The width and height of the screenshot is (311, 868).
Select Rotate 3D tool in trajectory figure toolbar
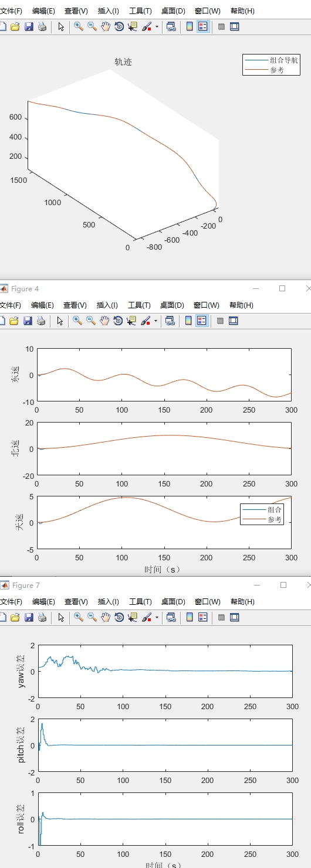pyautogui.click(x=119, y=26)
